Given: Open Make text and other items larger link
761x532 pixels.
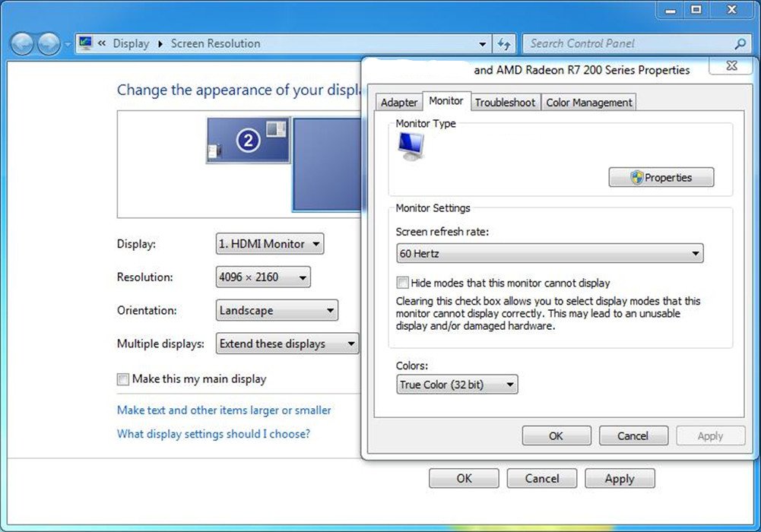Looking at the screenshot, I should [x=224, y=410].
